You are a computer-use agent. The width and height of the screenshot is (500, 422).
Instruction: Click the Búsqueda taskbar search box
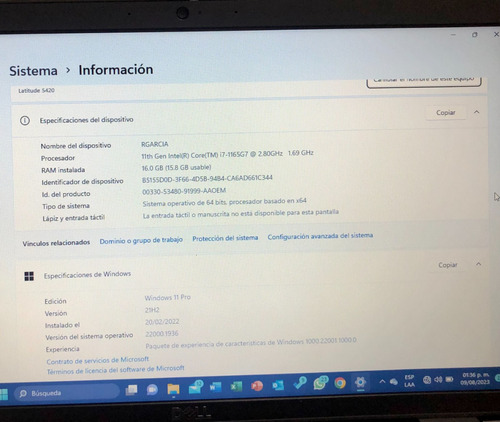[x=67, y=393]
